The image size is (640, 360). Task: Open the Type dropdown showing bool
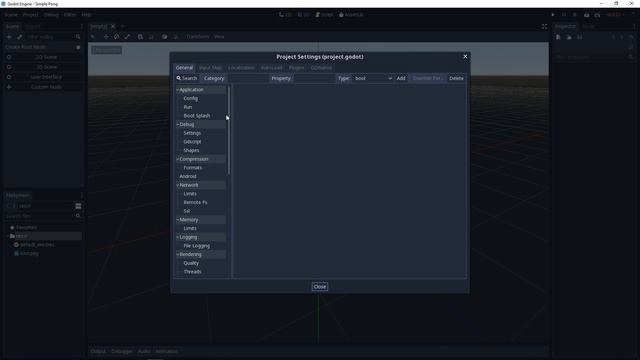pyautogui.click(x=373, y=78)
